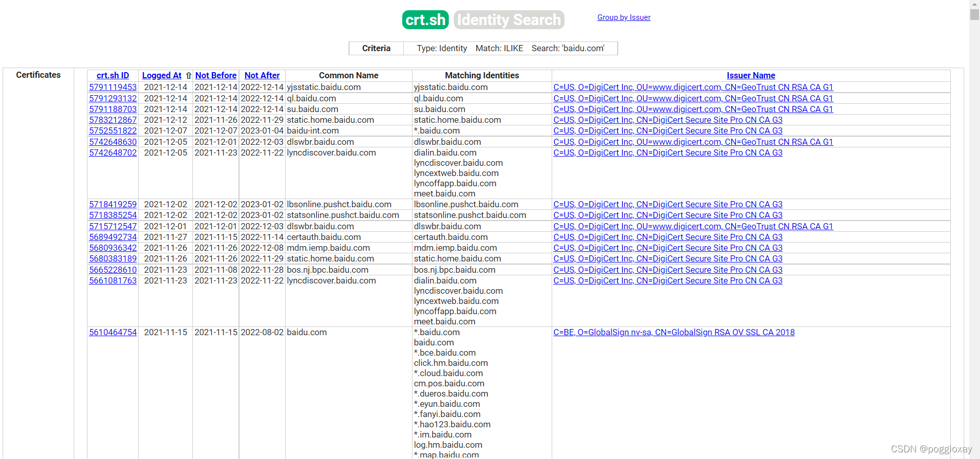
Task: Open certificate ID 5610464754
Action: click(113, 332)
